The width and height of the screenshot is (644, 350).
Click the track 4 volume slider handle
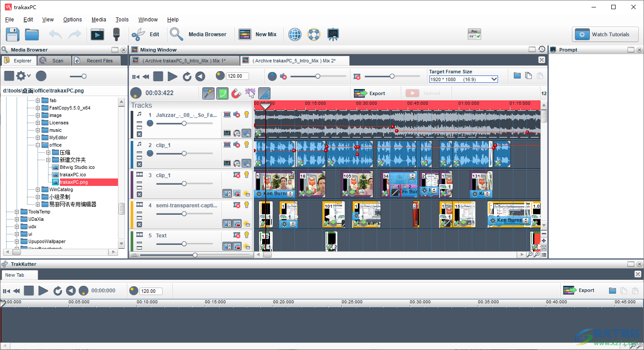pos(184,214)
